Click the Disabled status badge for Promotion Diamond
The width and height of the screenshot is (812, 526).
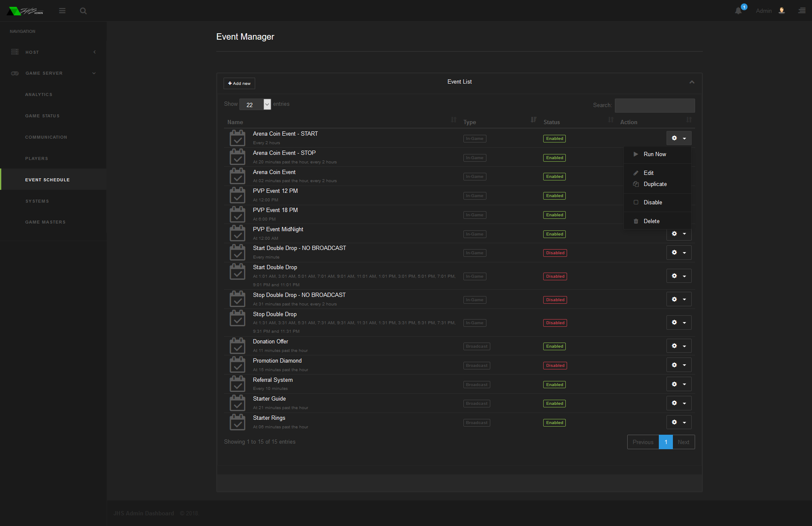click(555, 366)
